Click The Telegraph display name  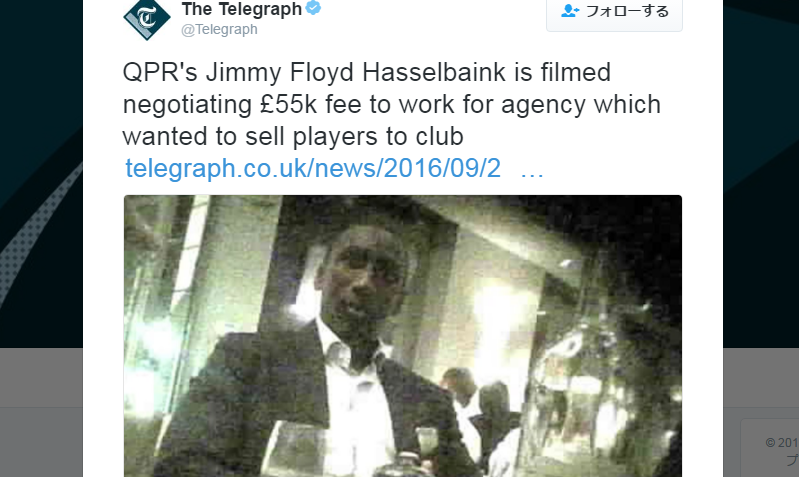[x=242, y=9]
